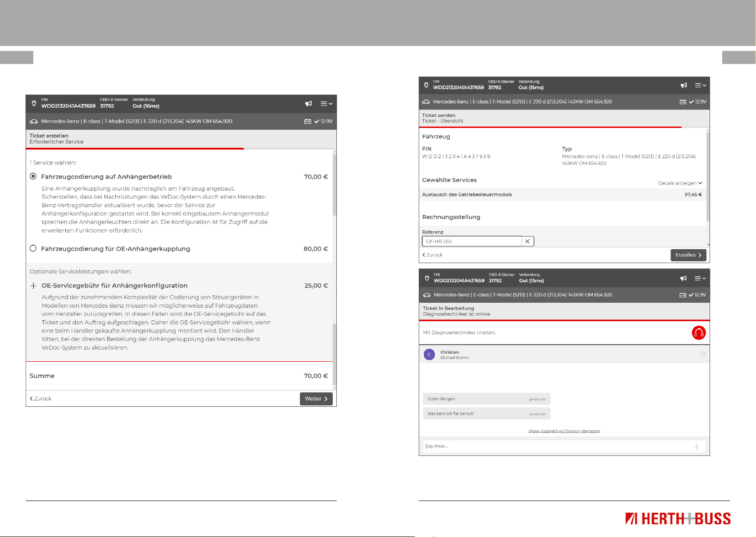Click Summe 70,00 € total value

pyautogui.click(x=316, y=376)
